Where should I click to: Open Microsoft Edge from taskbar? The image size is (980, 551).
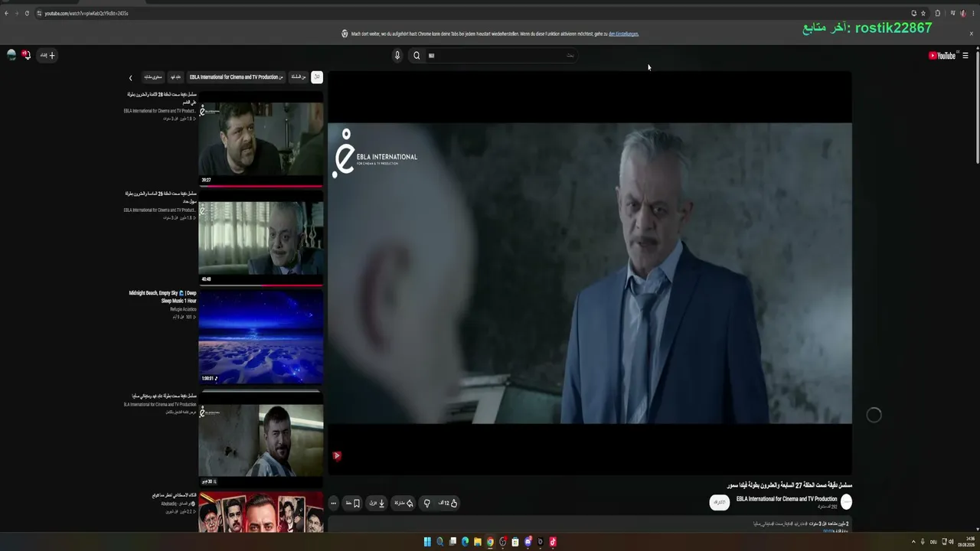(x=465, y=542)
